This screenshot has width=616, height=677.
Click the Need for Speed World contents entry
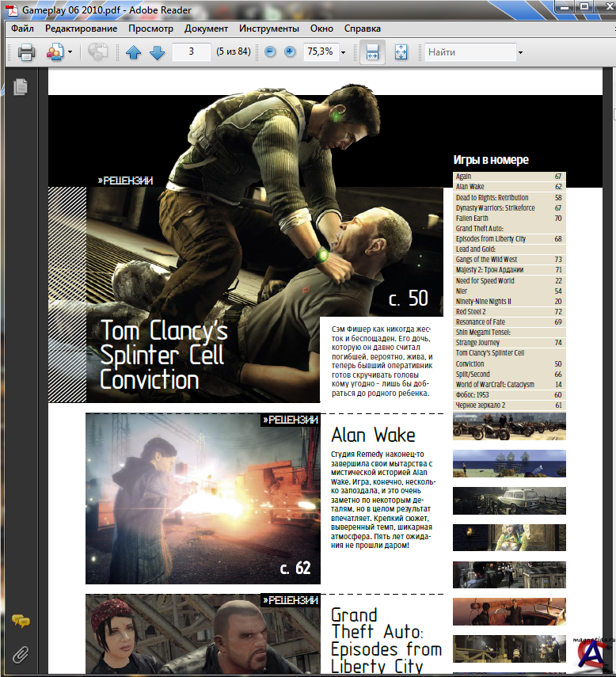[485, 280]
